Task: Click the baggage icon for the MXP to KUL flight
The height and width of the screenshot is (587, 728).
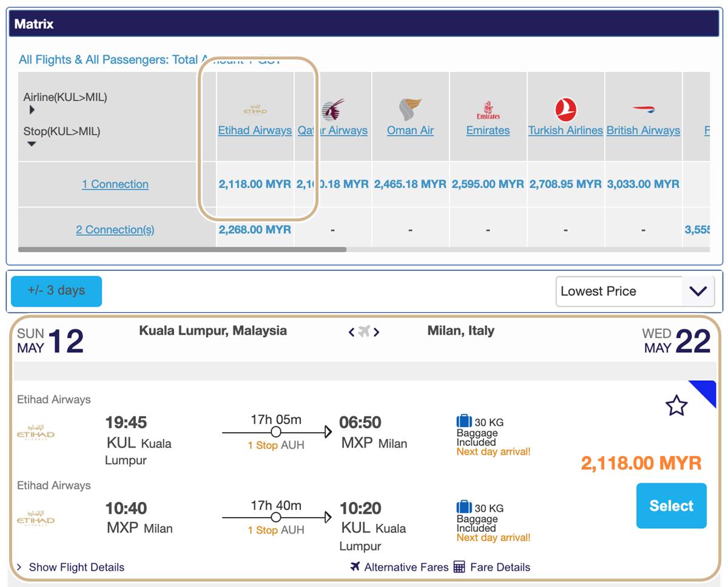Action: click(x=464, y=507)
